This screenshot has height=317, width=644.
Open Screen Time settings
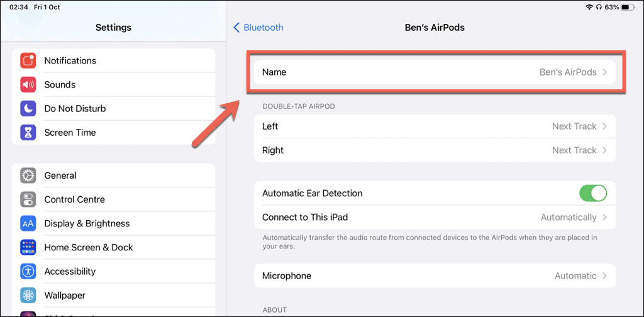pyautogui.click(x=113, y=133)
